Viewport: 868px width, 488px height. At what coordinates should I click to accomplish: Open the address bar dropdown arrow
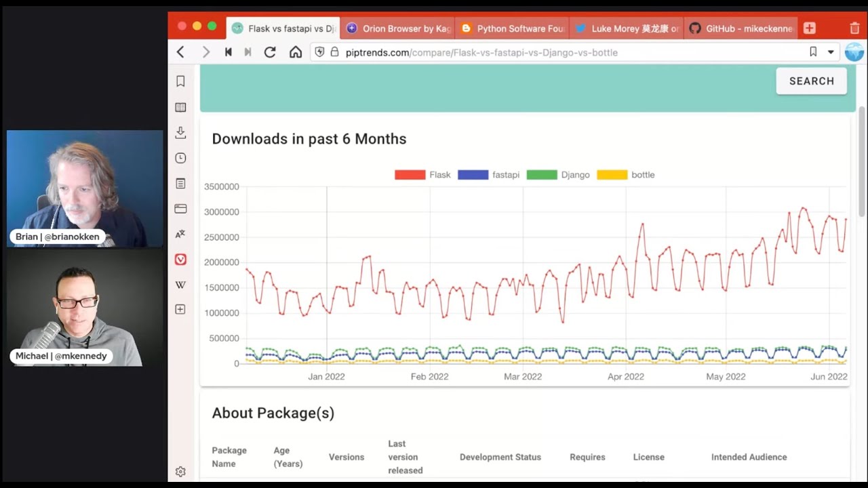(x=831, y=52)
